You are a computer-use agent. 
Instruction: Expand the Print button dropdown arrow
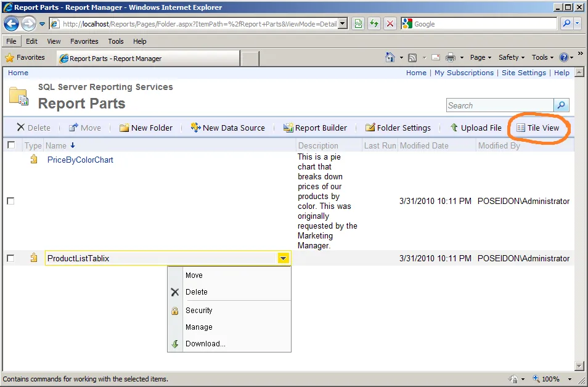point(462,58)
